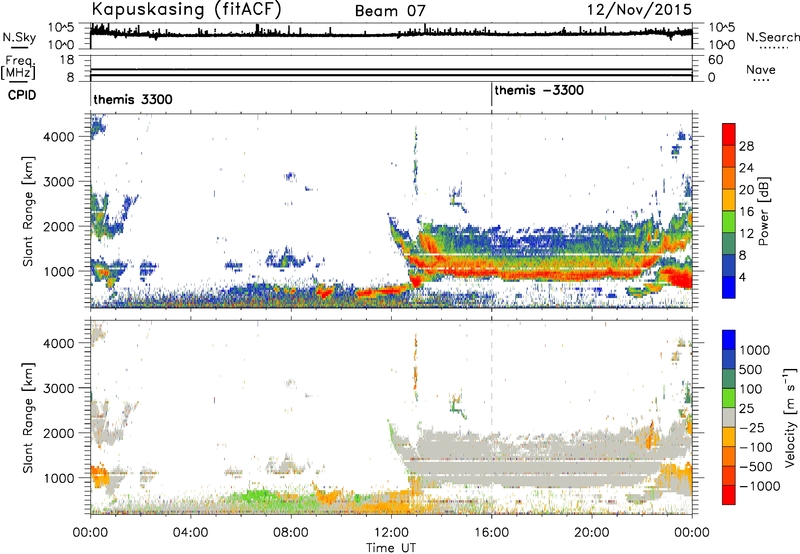The width and height of the screenshot is (800, 554).
Task: Click the blue bottom of Power colorbar
Action: (x=729, y=288)
